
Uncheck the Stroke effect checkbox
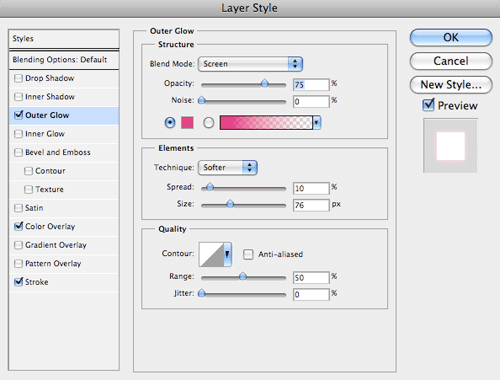18,282
